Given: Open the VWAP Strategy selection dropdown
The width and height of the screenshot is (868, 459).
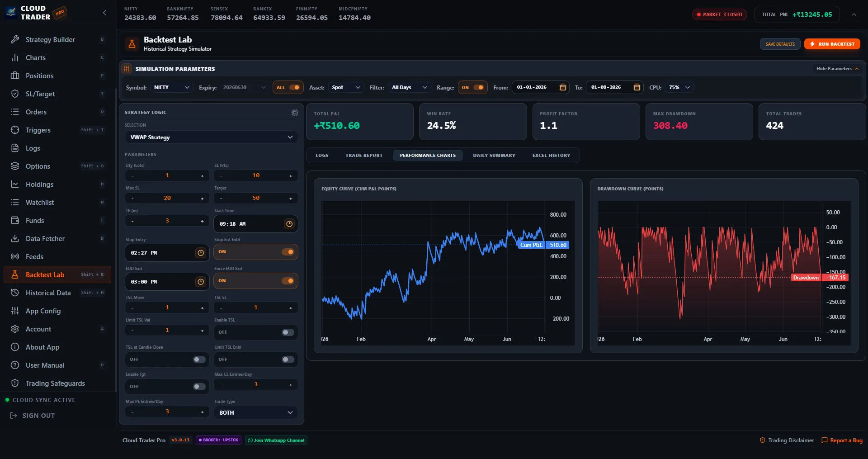Looking at the screenshot, I should coord(212,137).
